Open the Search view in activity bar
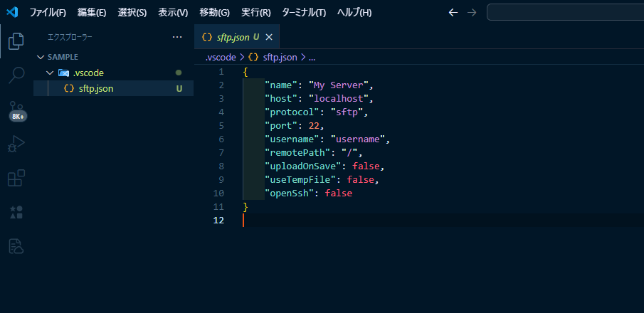This screenshot has width=644, height=313. point(16,75)
